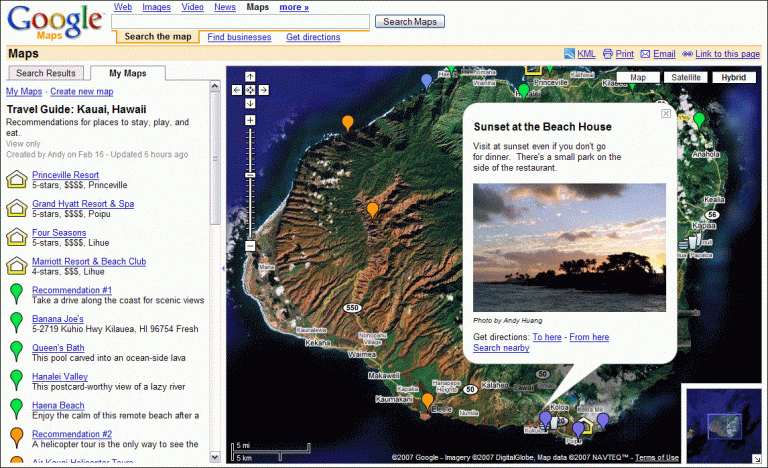Image resolution: width=768 pixels, height=468 pixels.
Task: Click the To here directions link
Action: tap(547, 337)
